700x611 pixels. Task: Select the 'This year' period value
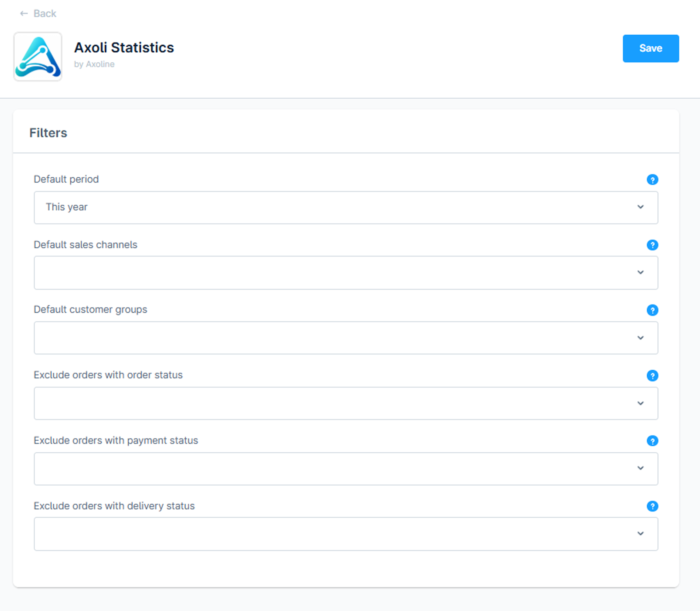pyautogui.click(x=66, y=207)
